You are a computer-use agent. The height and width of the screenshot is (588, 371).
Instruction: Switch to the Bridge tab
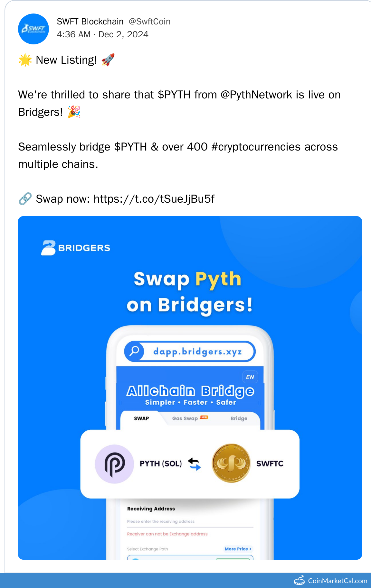pos(239,418)
